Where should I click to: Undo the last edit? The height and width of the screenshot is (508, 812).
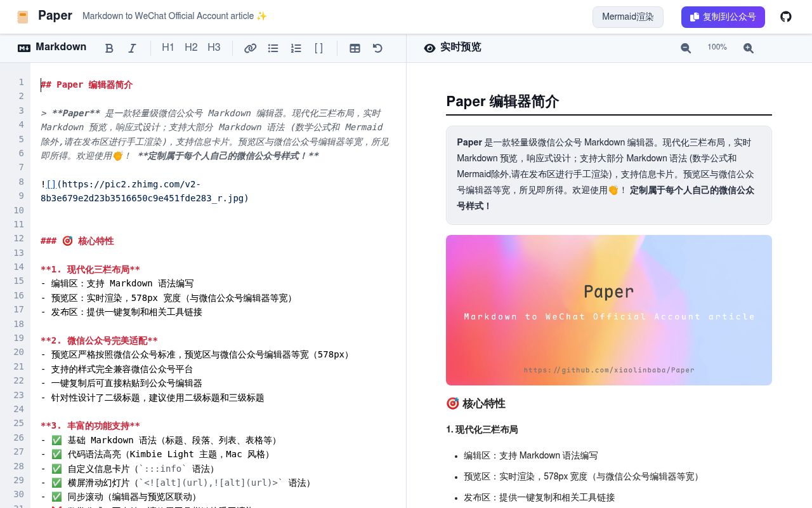(377, 48)
